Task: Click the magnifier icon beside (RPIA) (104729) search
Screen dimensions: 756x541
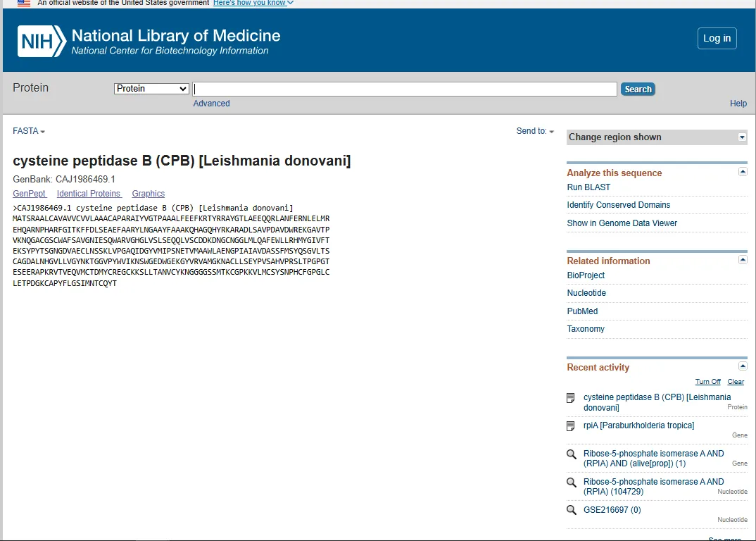Action: coord(572,482)
